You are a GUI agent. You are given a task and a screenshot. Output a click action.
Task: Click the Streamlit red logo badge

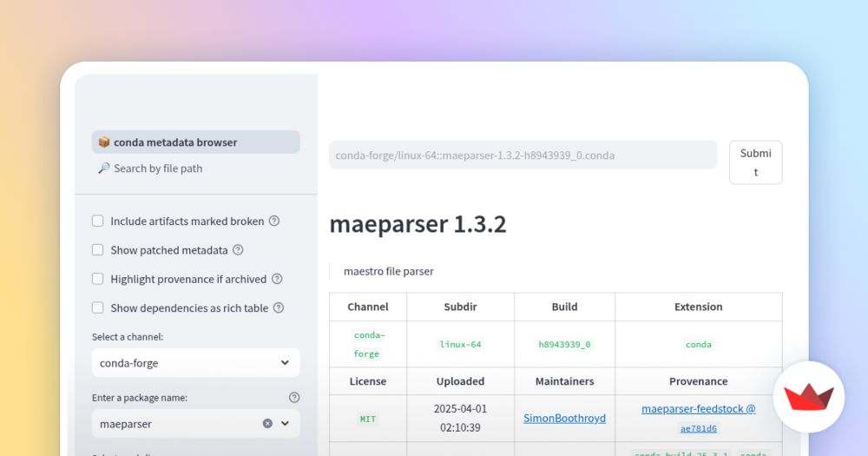point(809,397)
